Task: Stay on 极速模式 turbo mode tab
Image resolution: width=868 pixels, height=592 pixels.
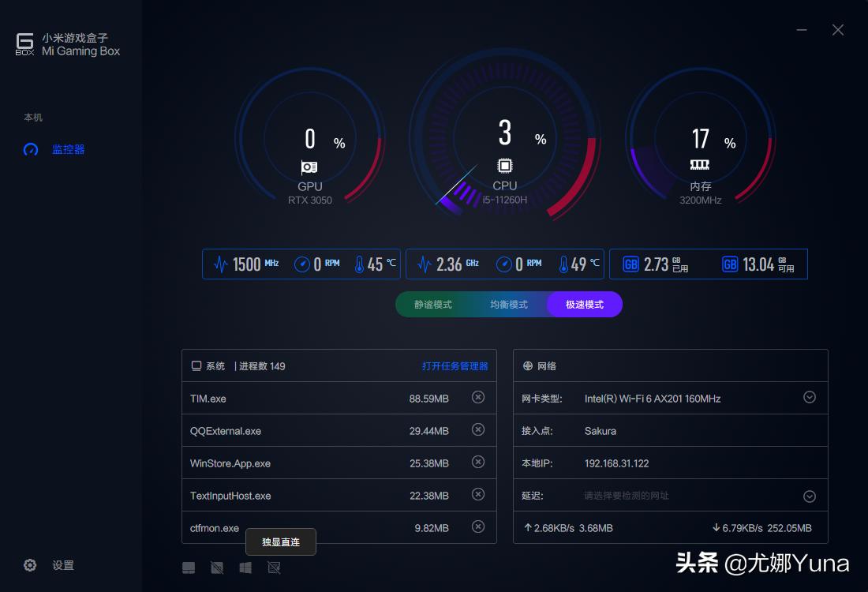Action: pos(585,304)
